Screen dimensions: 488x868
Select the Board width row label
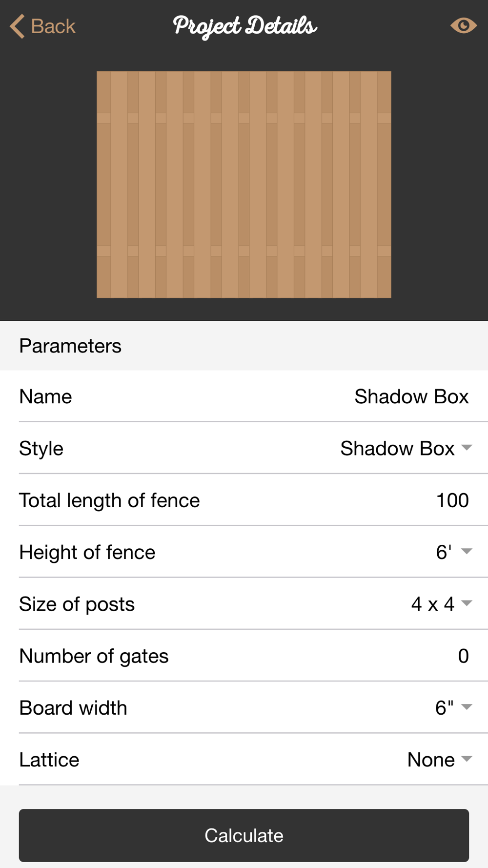coord(73,708)
